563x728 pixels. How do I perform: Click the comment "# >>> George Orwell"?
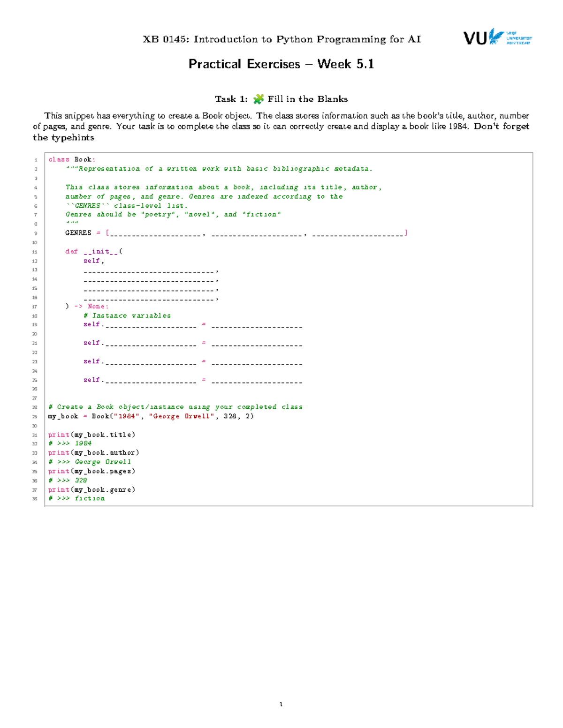tap(90, 462)
